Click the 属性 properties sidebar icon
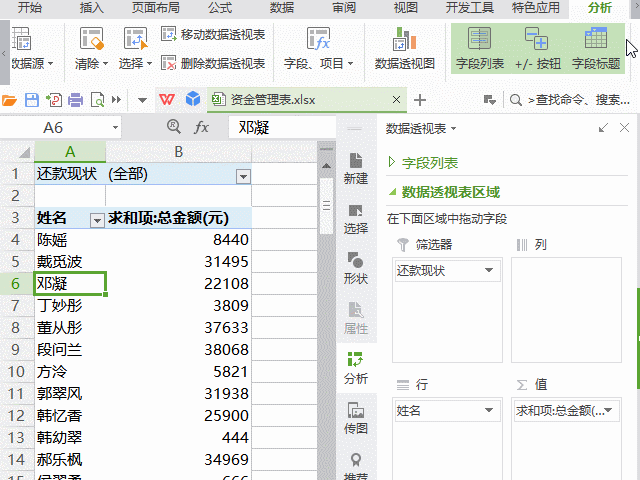Image resolution: width=640 pixels, height=480 pixels. coord(356,319)
